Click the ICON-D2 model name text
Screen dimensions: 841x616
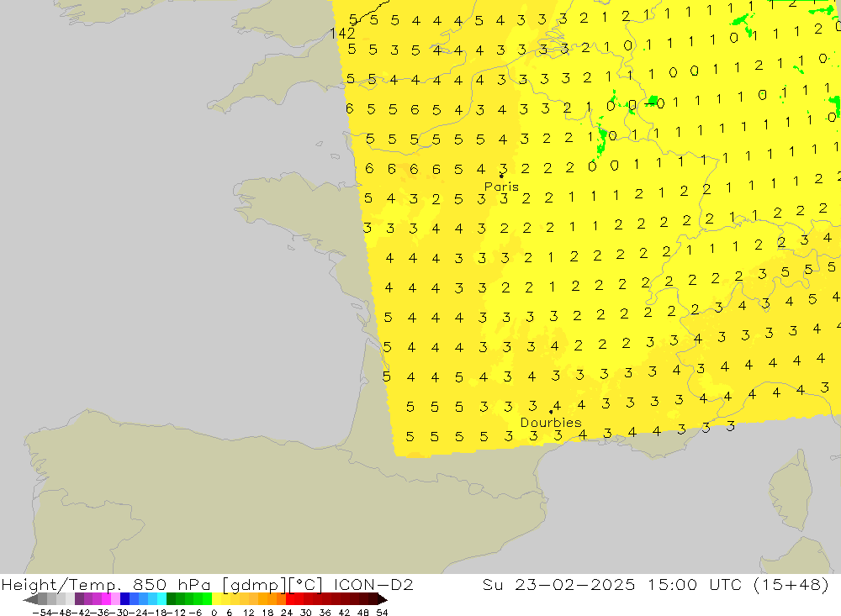tap(373, 585)
